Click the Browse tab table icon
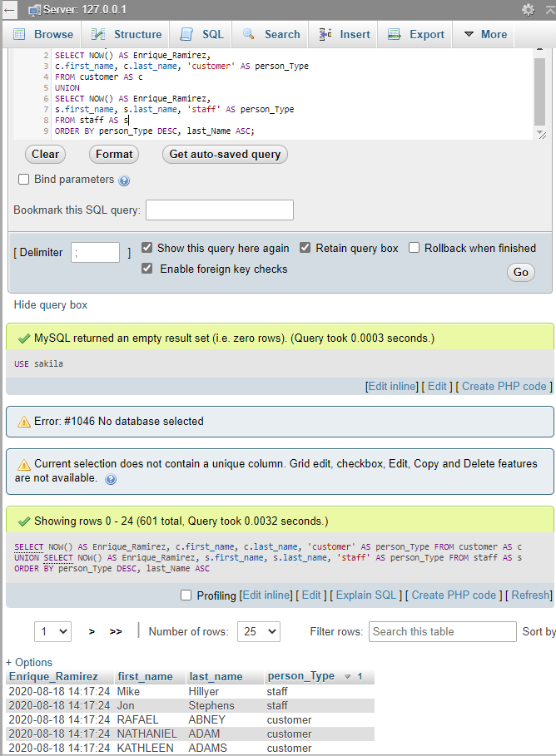 (x=19, y=34)
